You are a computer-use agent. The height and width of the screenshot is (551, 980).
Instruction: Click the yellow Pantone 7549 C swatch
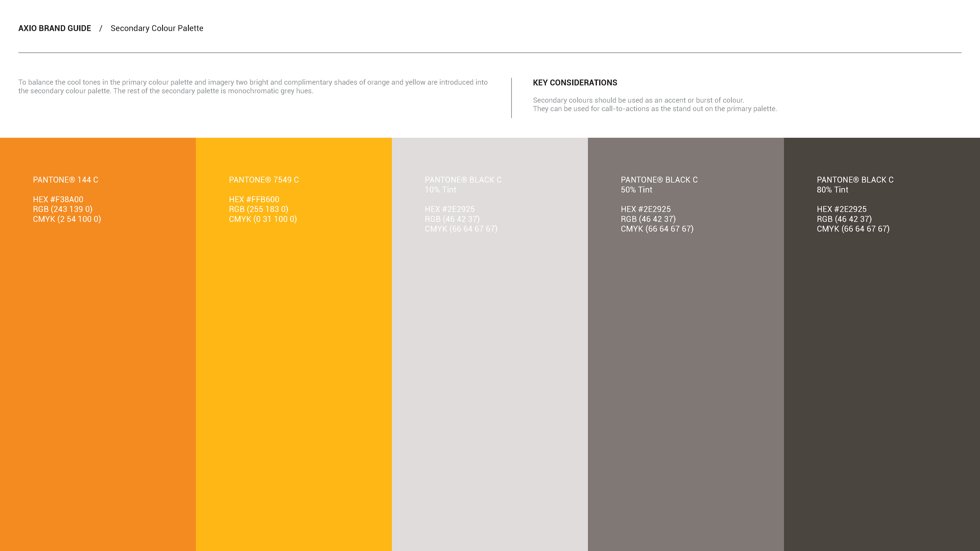point(294,344)
